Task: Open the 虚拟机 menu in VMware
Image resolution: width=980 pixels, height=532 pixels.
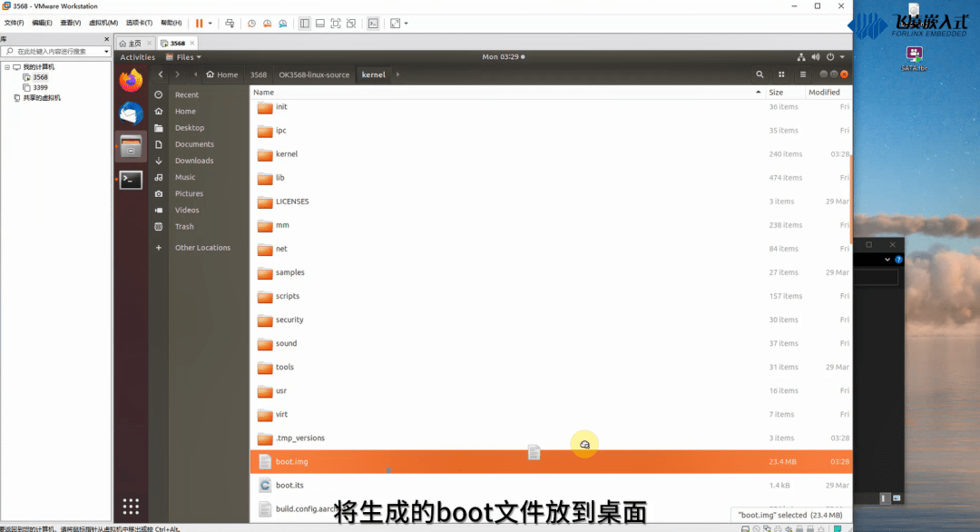Action: [x=100, y=23]
